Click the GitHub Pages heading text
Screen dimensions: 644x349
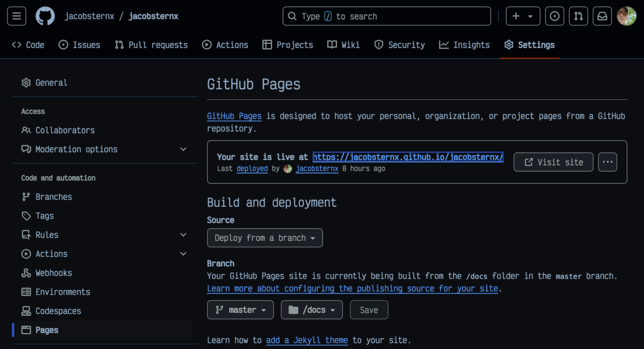point(254,84)
